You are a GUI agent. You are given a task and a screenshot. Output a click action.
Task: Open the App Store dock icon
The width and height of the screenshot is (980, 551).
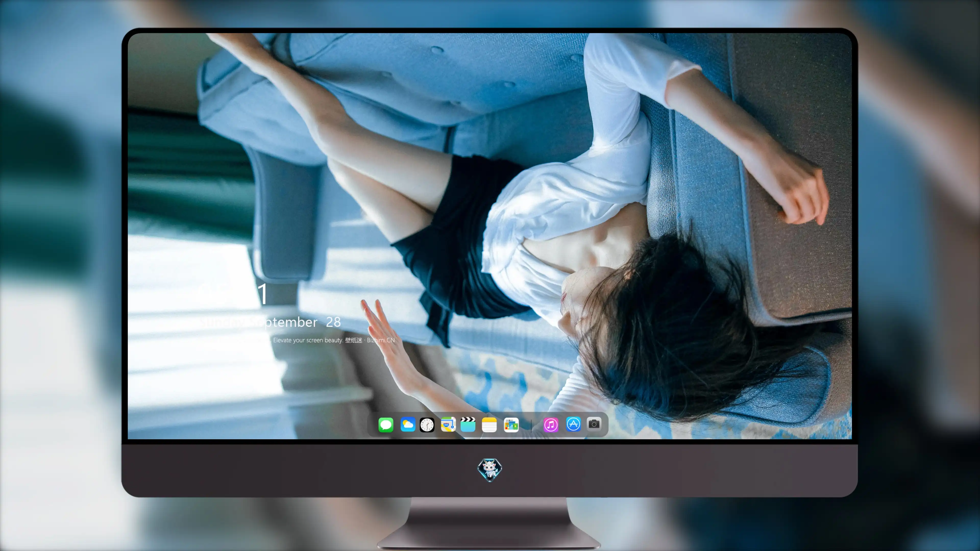573,424
